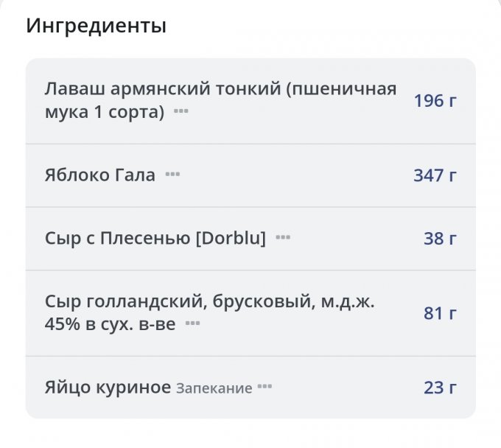Click the Ингредиенты section heading
Image resolution: width=501 pixels, height=448 pixels.
(96, 27)
